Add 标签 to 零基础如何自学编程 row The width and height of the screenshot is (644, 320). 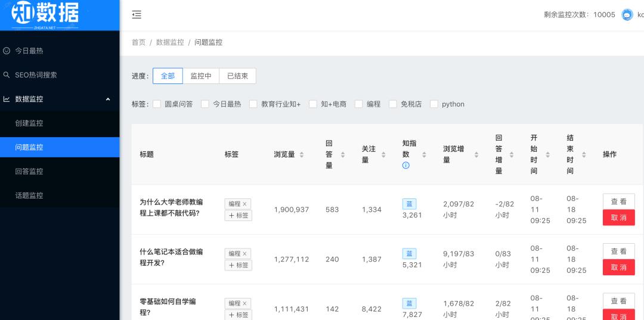point(238,315)
